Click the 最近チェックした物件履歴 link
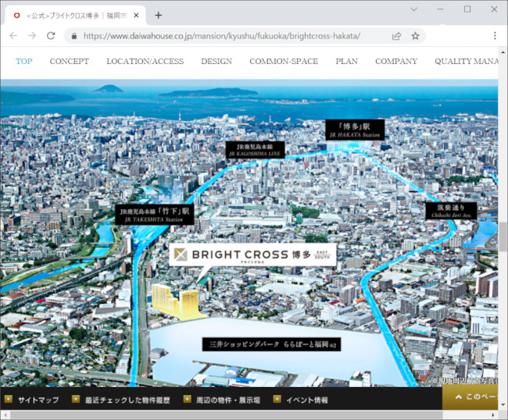 pos(127,400)
